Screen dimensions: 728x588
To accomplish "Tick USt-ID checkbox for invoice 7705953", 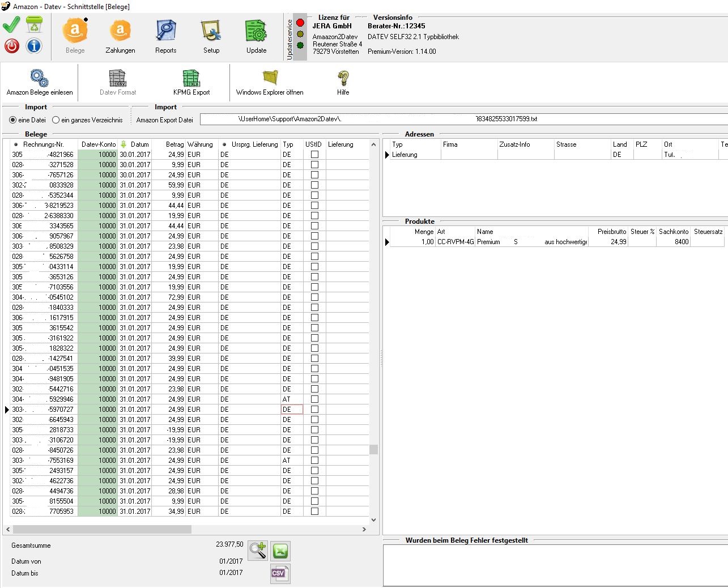I will 314,512.
